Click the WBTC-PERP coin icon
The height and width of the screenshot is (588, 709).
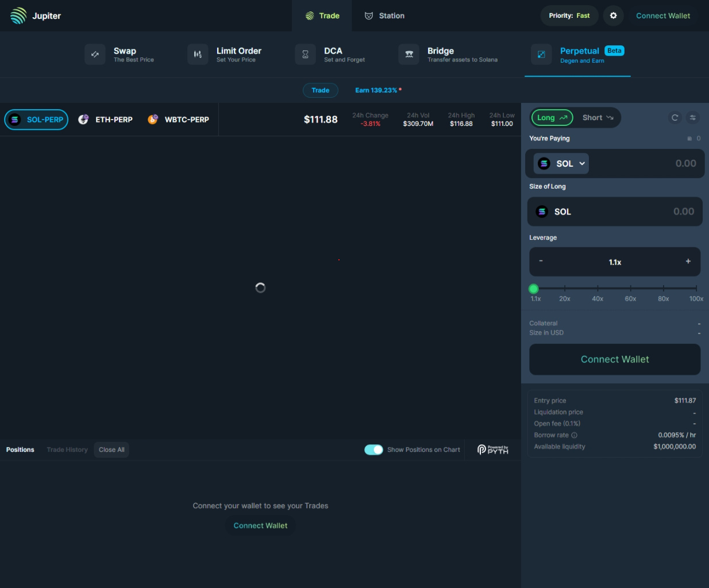click(153, 120)
